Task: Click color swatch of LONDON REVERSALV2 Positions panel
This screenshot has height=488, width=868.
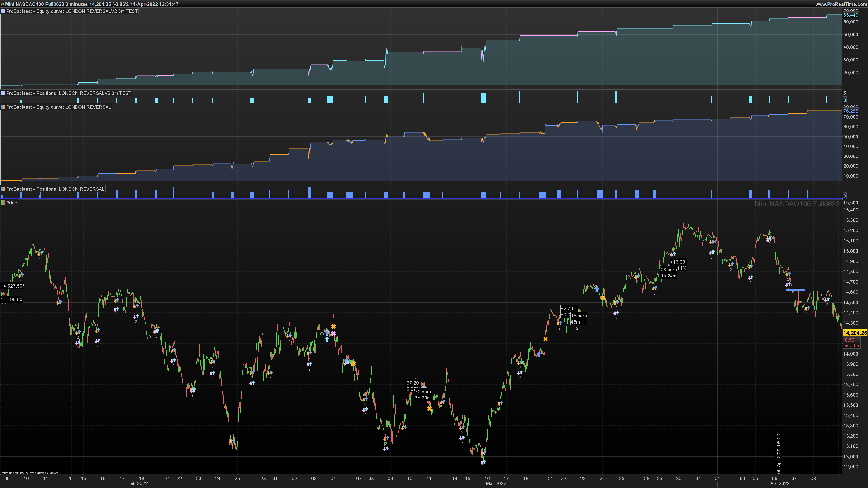Action: [x=3, y=93]
